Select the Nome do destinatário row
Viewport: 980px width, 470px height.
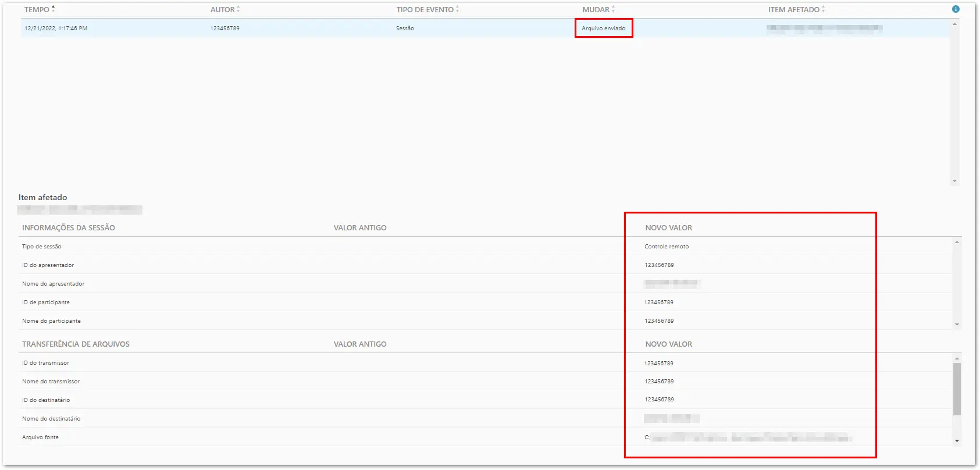pos(485,418)
